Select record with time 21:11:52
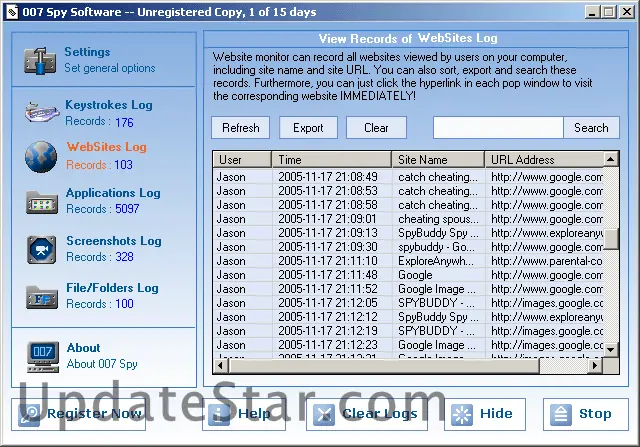Image resolution: width=640 pixels, height=447 pixels. coord(408,289)
